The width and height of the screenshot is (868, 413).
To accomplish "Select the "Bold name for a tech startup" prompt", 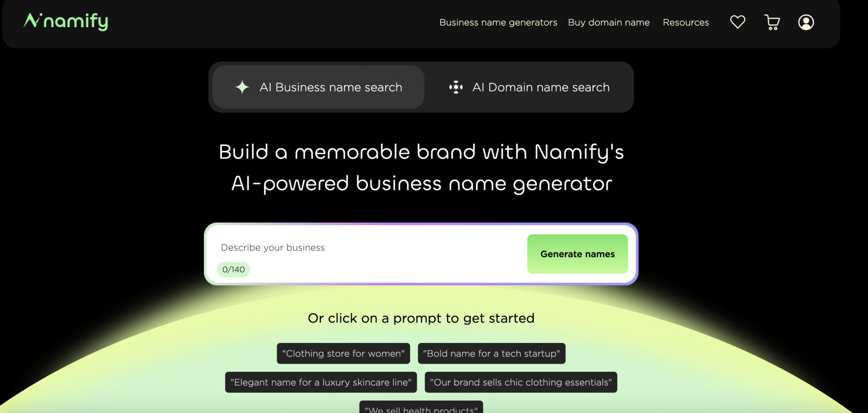I will coord(492,353).
